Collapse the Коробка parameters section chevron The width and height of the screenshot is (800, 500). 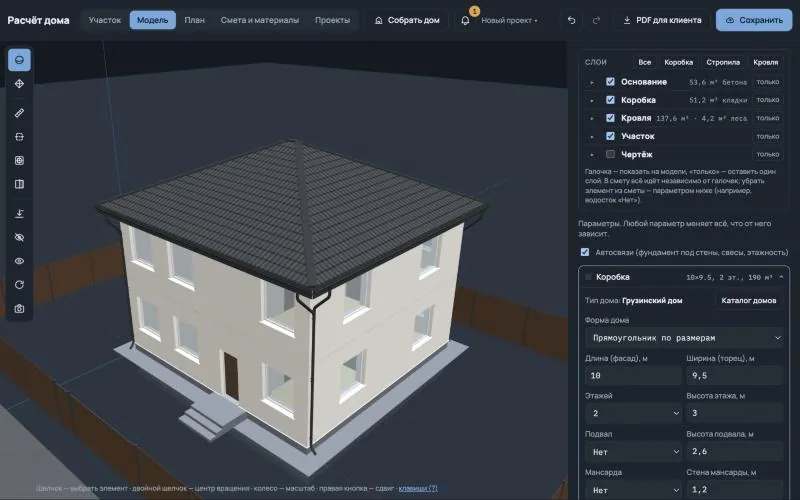(781, 277)
